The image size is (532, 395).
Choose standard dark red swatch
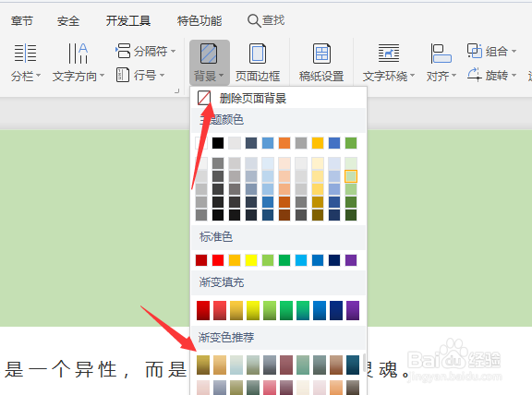201,260
